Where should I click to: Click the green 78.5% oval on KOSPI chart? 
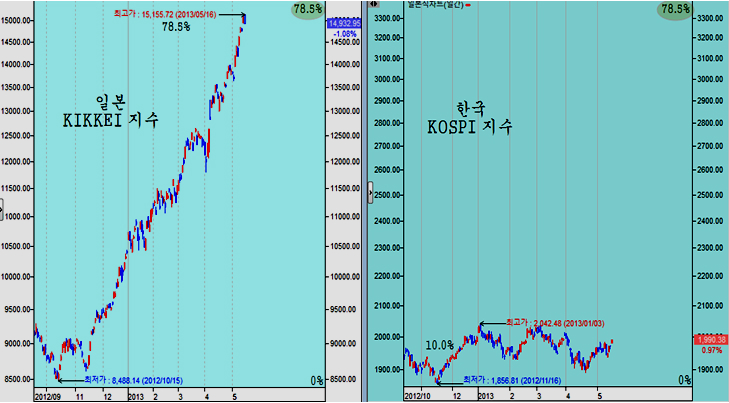coord(675,9)
